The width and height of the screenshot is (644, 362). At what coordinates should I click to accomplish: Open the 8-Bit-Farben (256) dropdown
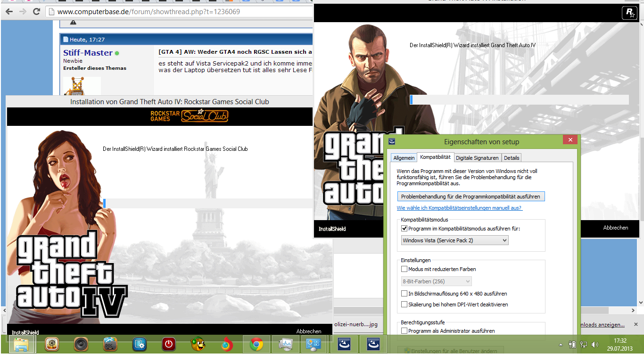point(436,281)
